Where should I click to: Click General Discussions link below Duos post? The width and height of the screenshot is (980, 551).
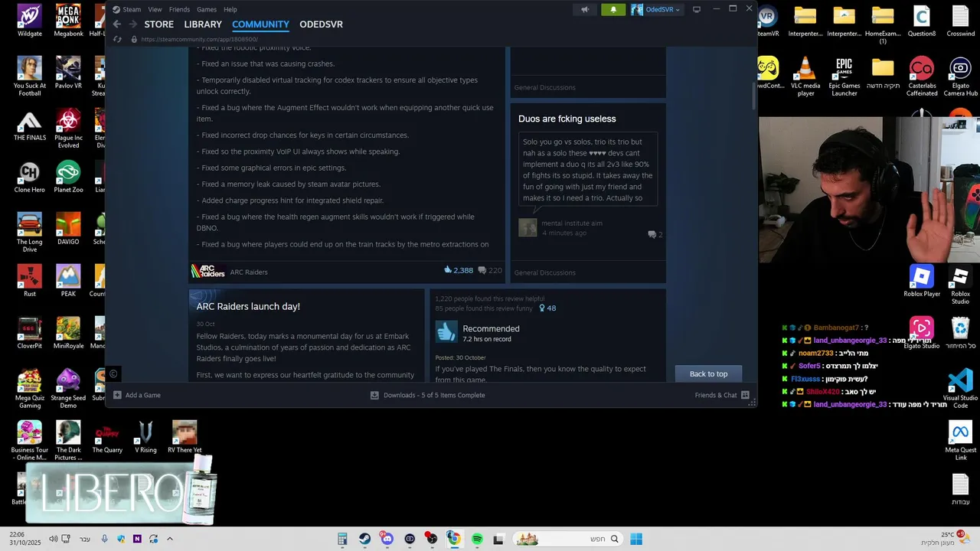point(544,272)
